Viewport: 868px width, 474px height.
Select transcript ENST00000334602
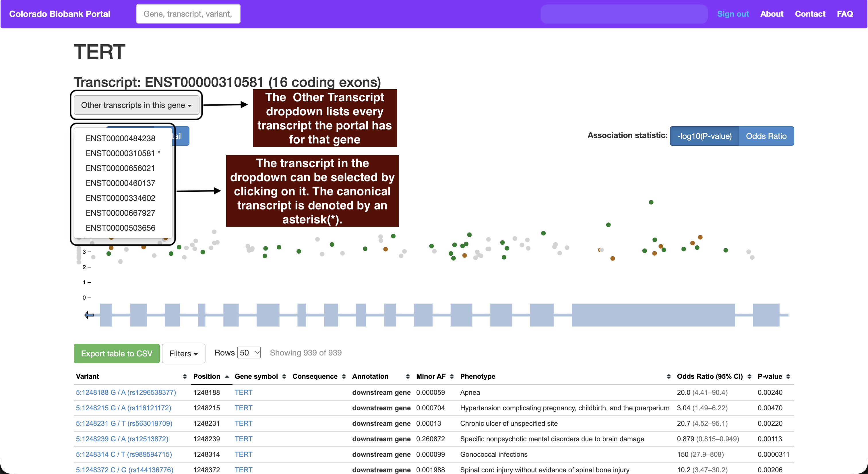[120, 198]
